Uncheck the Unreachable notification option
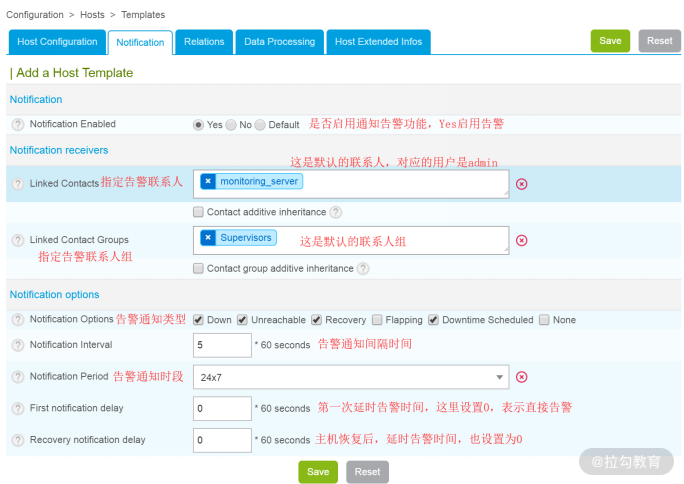This screenshot has height=484, width=684. [242, 320]
